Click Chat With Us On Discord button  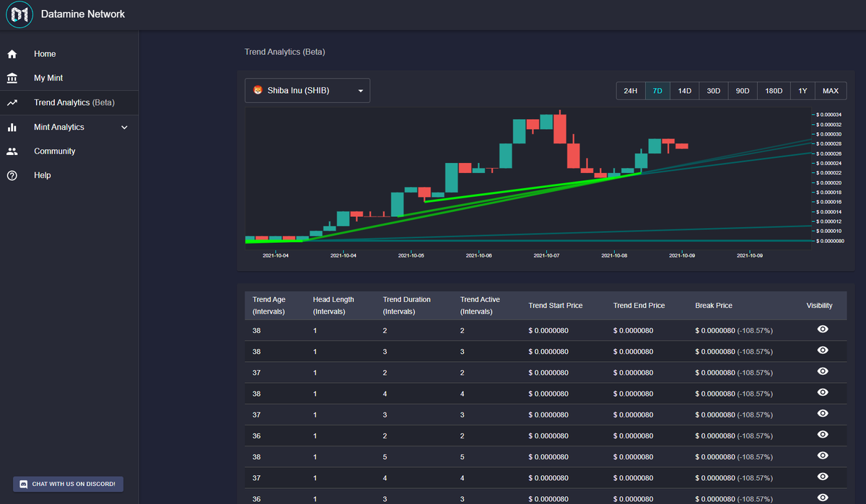point(68,484)
